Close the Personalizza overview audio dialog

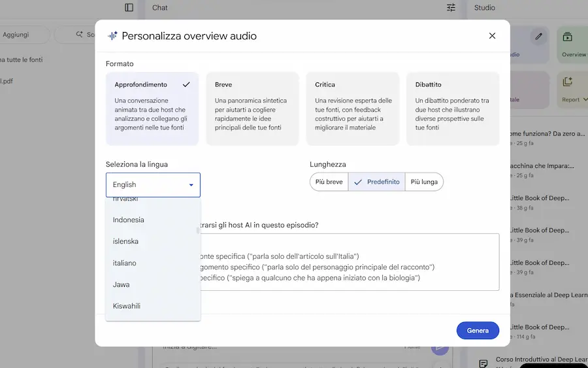(x=492, y=36)
